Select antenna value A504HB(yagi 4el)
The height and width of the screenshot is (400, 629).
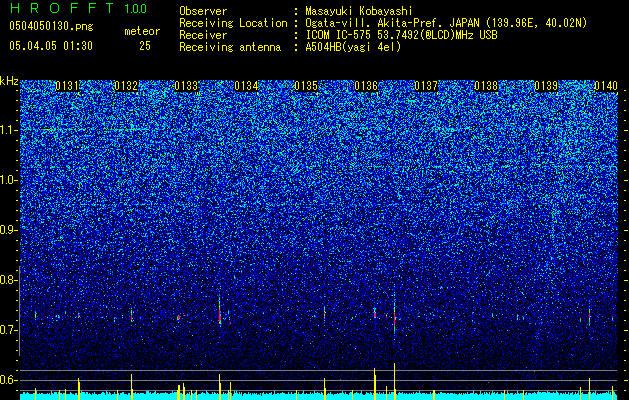coord(353,47)
